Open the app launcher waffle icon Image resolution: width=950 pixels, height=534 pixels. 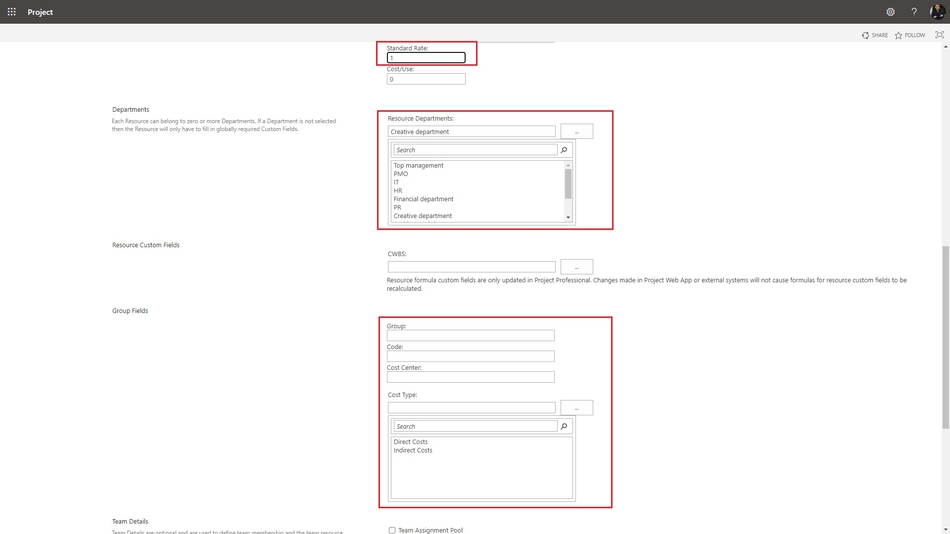click(x=12, y=12)
